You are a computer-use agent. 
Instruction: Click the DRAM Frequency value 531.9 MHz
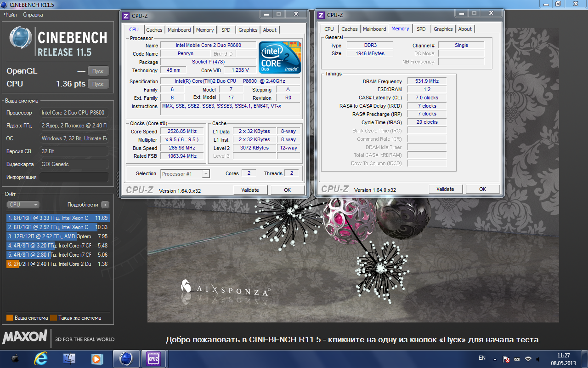pyautogui.click(x=427, y=81)
